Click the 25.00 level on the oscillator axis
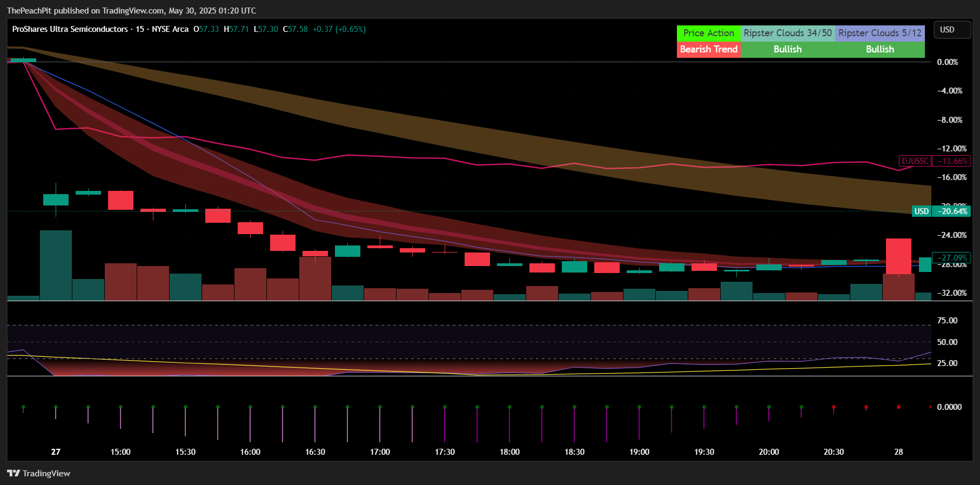The width and height of the screenshot is (980, 485). [x=947, y=363]
